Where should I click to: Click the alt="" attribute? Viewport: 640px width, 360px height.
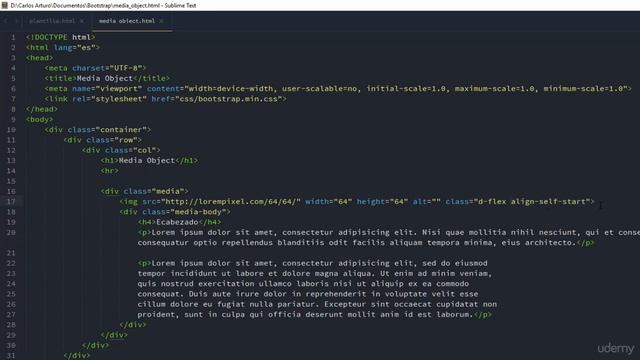click(x=427, y=202)
